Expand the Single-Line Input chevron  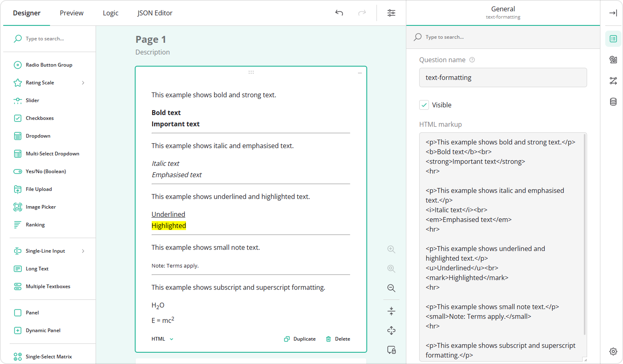[83, 251]
